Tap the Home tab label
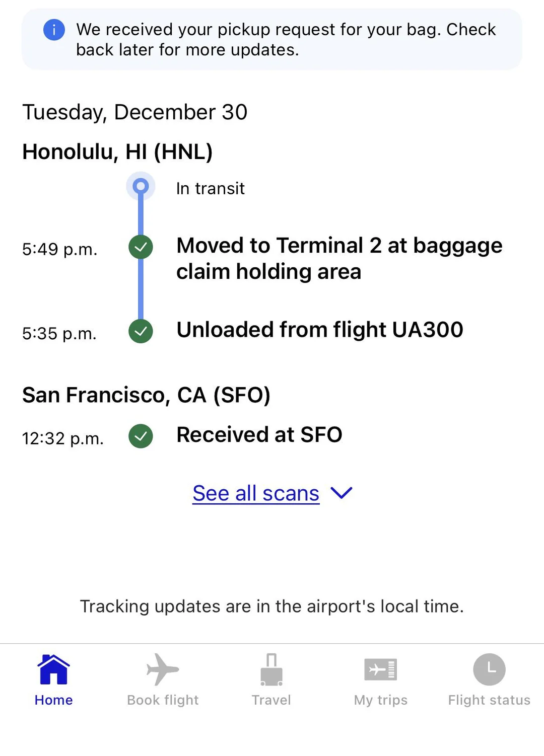This screenshot has width=544, height=756. pyautogui.click(x=53, y=700)
